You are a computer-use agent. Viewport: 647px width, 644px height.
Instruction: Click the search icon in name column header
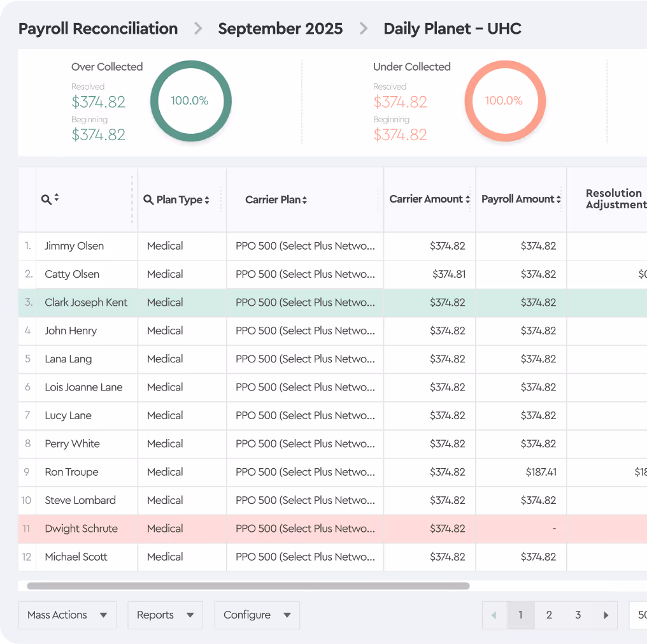[x=46, y=199]
